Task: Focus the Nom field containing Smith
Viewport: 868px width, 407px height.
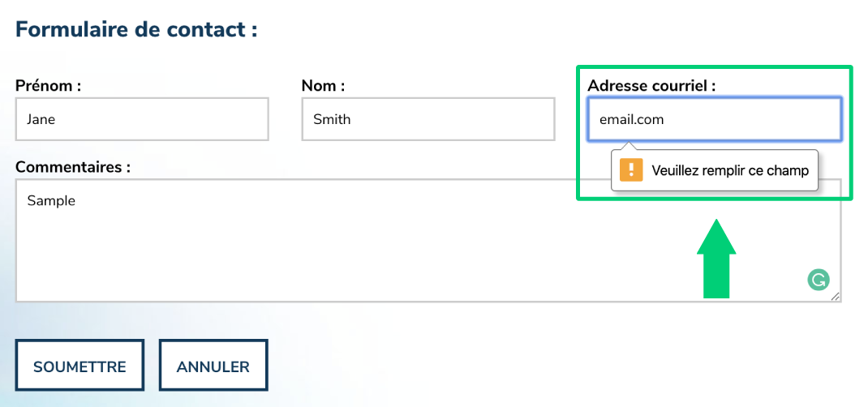Action: [x=428, y=119]
